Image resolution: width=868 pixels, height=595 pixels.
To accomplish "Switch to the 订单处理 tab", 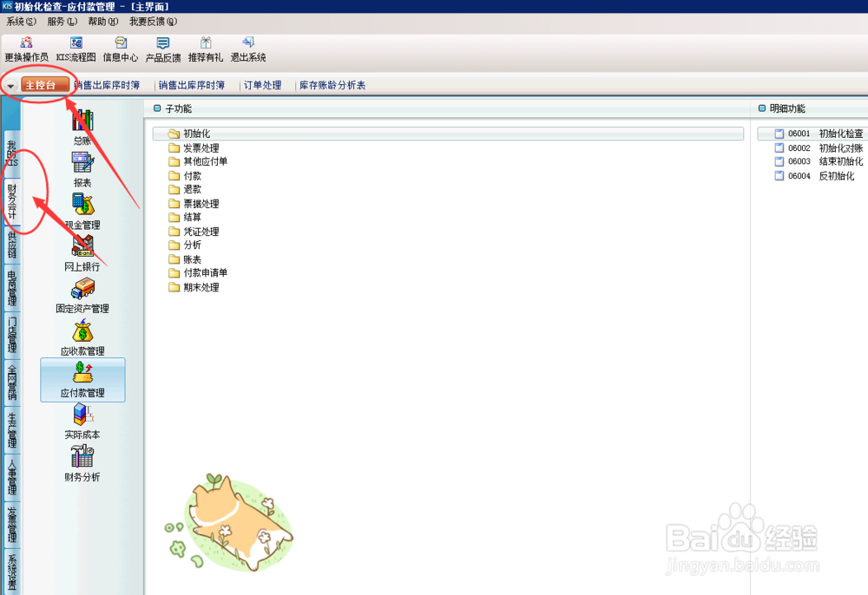I will [x=262, y=85].
